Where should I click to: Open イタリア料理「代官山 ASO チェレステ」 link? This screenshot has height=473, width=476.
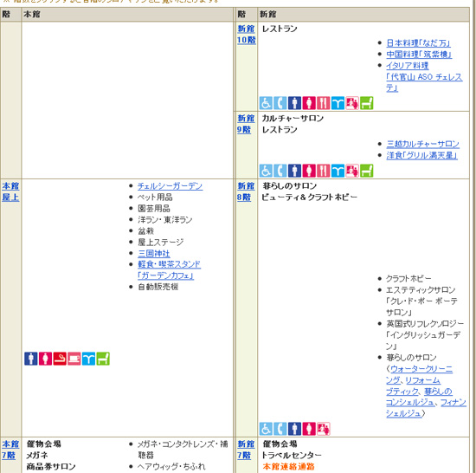coord(424,77)
